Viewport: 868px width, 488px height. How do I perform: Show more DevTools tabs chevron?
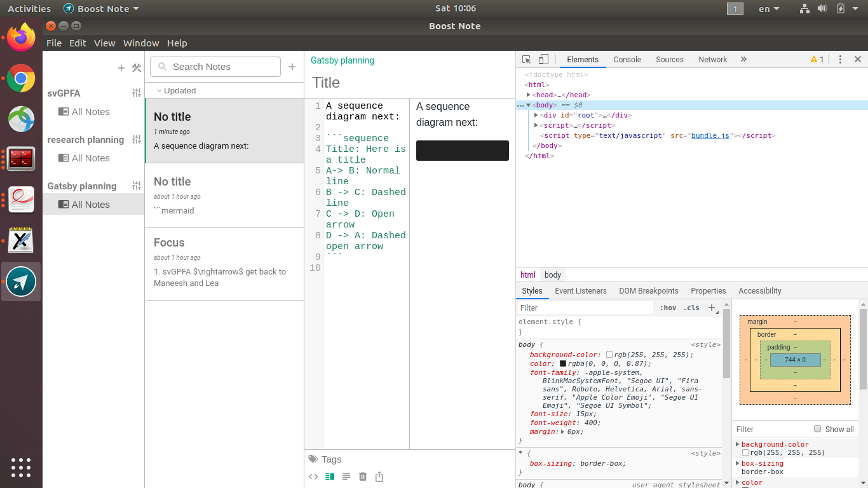point(743,59)
